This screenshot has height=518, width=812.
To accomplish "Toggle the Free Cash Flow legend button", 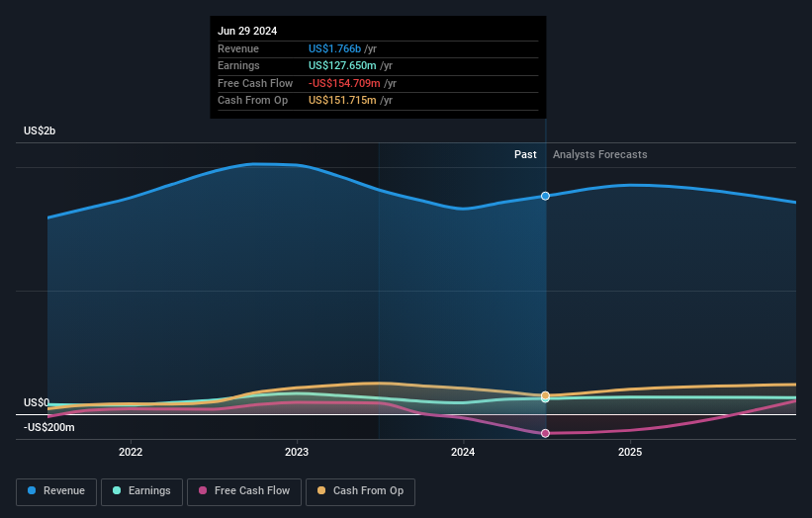I will tap(244, 491).
